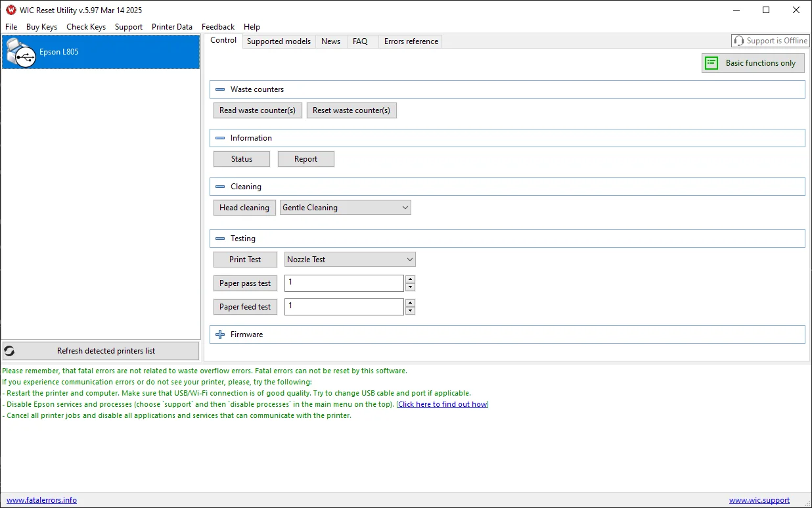Click in the Paper feed test number field
Image resolution: width=812 pixels, height=508 pixels.
[344, 307]
